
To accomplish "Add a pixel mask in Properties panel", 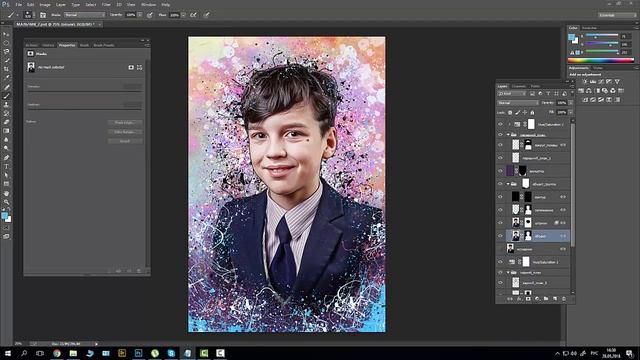I will (x=131, y=67).
